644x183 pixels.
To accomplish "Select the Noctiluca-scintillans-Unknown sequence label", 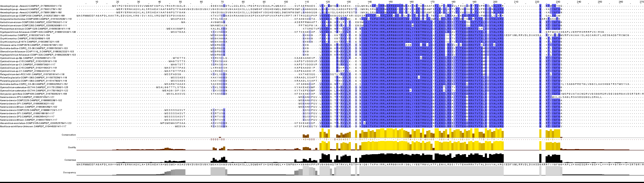I will [x=33, y=126].
